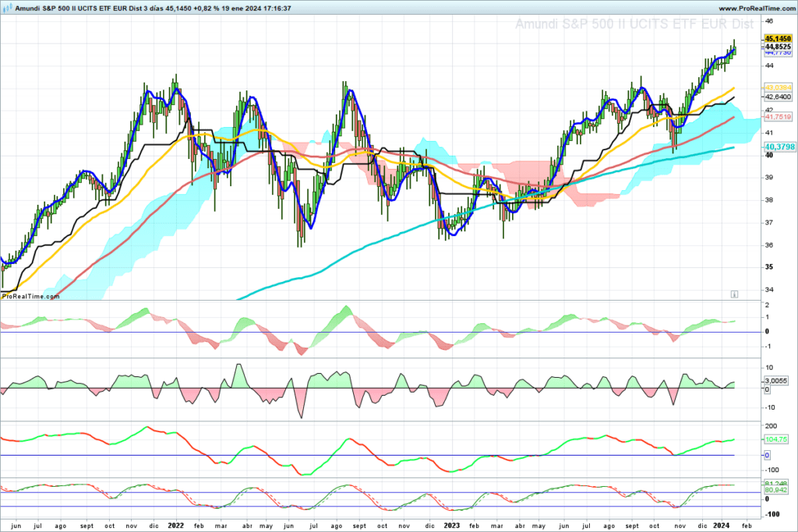Click the ProRealTime.com label at chart bottom-left
This screenshot has width=798, height=532.
pos(30,296)
